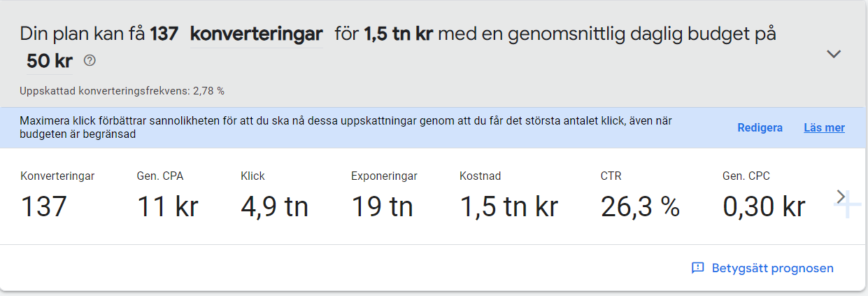Click the help question mark icon beside 50 kr
Image resolution: width=868 pixels, height=296 pixels.
pyautogui.click(x=90, y=61)
